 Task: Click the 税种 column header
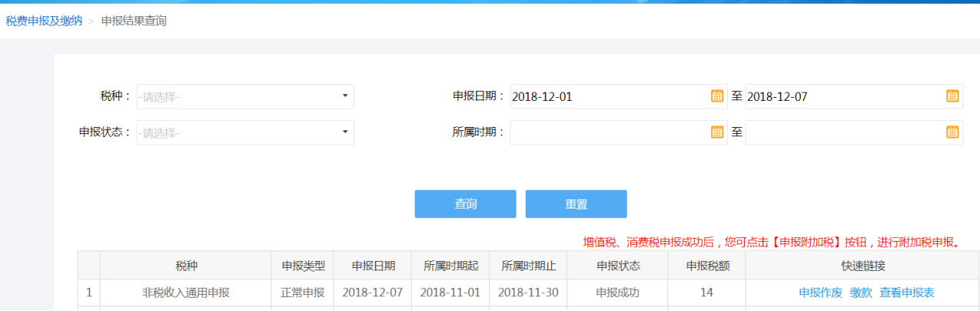[x=186, y=266]
